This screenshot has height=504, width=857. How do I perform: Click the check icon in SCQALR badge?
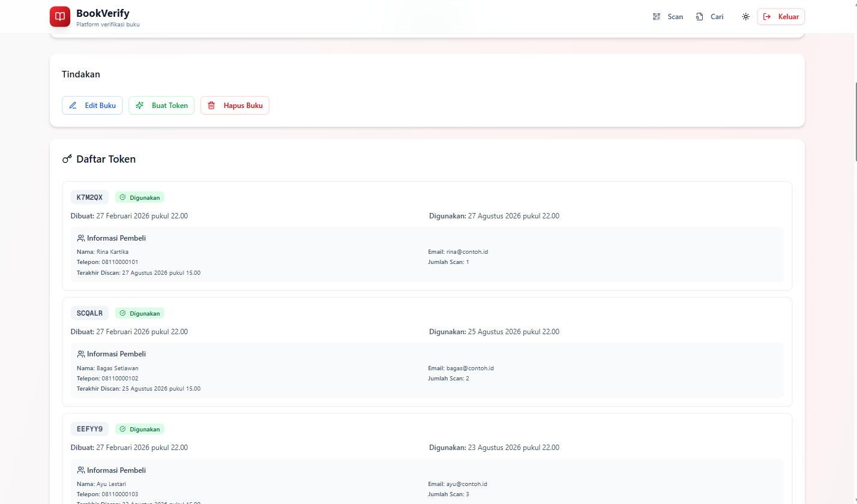tap(123, 313)
